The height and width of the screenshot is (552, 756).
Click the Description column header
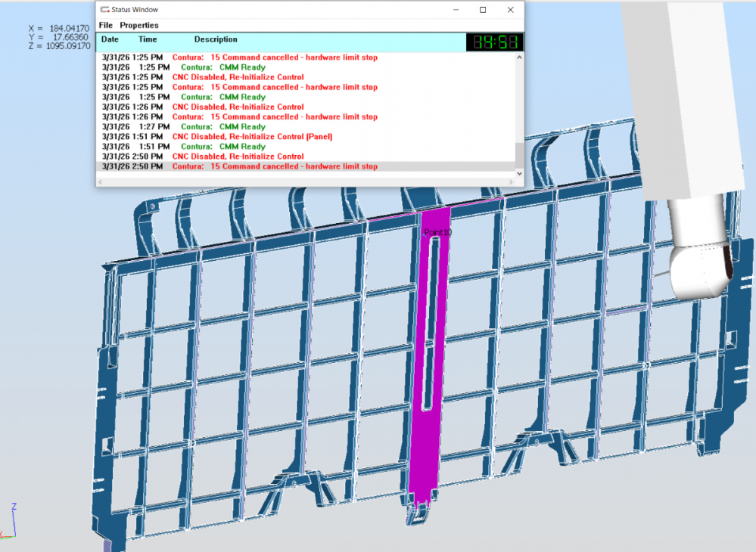[216, 39]
